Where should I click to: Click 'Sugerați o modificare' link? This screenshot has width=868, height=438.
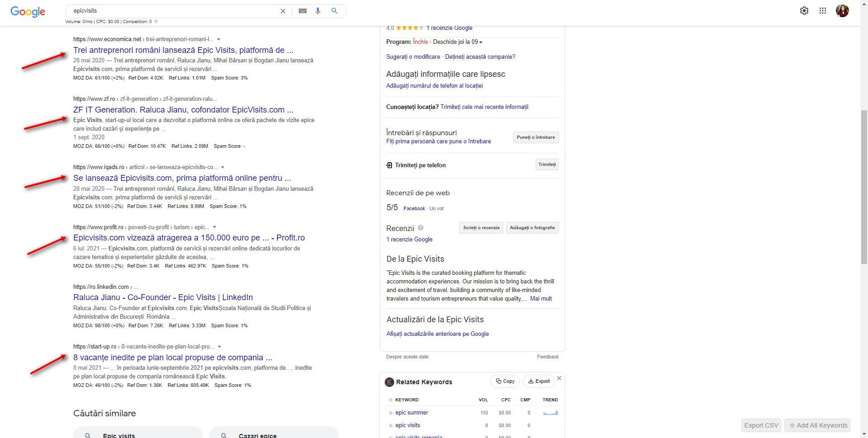[413, 57]
